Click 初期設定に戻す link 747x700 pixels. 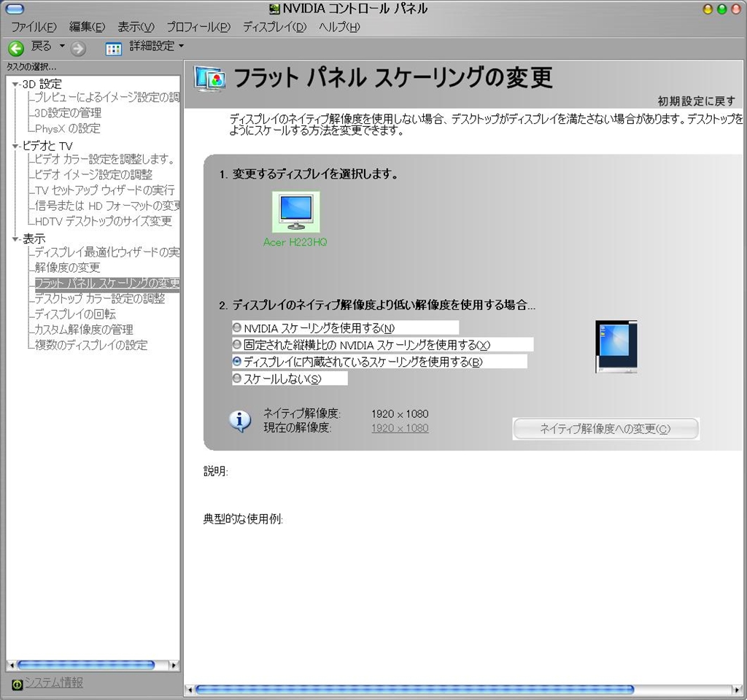click(696, 101)
